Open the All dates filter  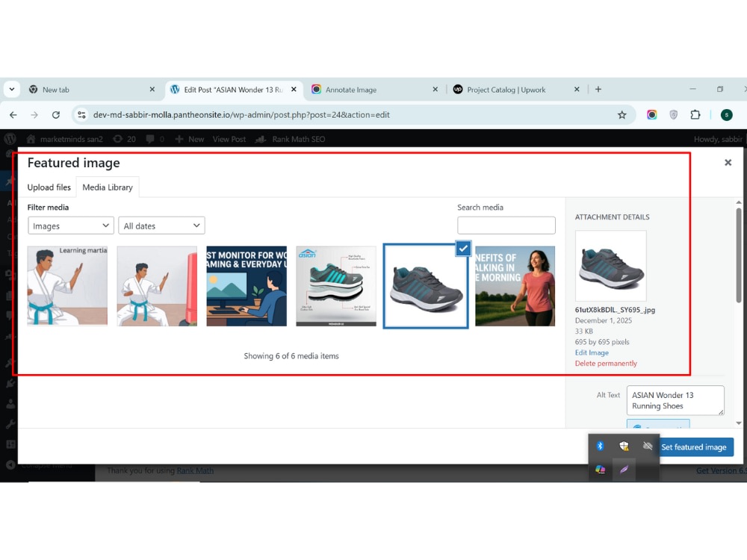tap(161, 225)
